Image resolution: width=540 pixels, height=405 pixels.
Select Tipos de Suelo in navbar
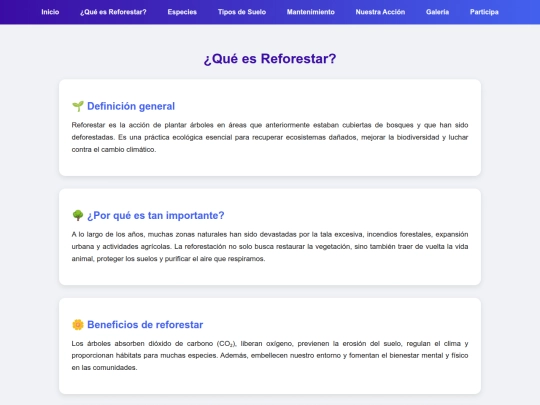242,12
